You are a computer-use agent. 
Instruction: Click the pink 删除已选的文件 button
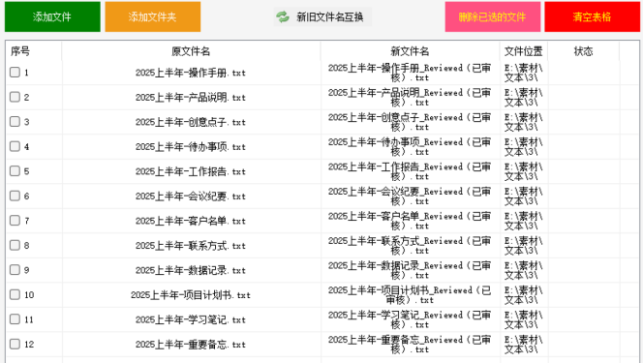[x=493, y=16]
